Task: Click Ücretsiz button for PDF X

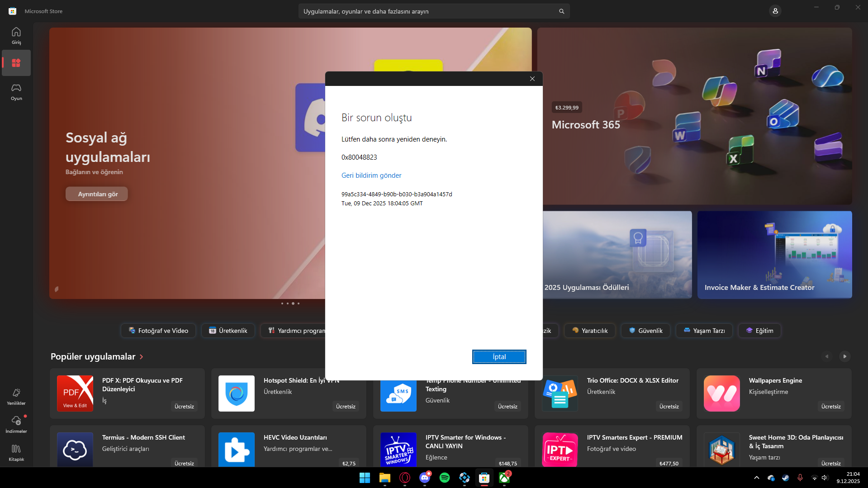Action: tap(184, 407)
